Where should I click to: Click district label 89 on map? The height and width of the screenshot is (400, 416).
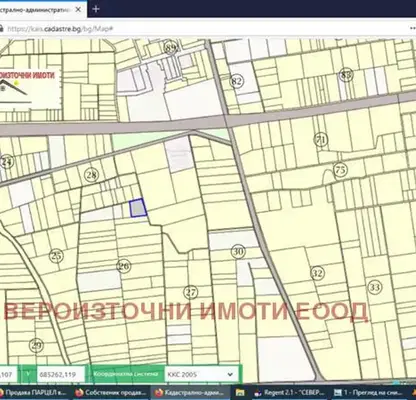(170, 49)
